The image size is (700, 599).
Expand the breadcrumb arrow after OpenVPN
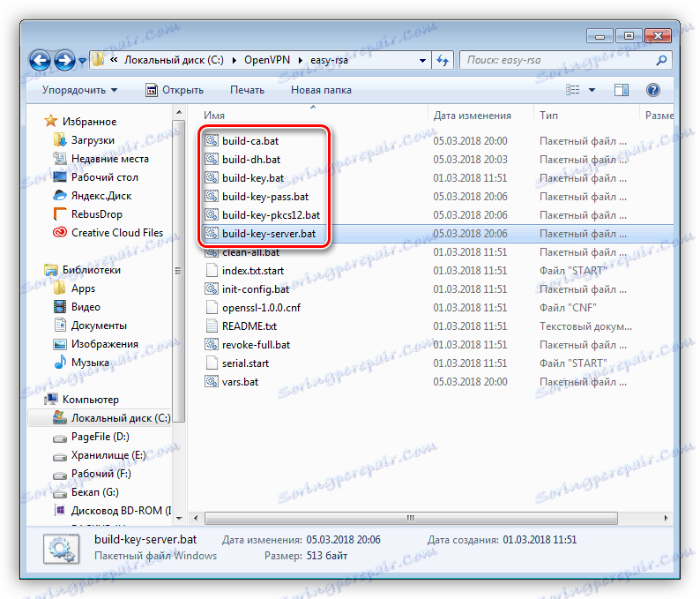[x=301, y=60]
